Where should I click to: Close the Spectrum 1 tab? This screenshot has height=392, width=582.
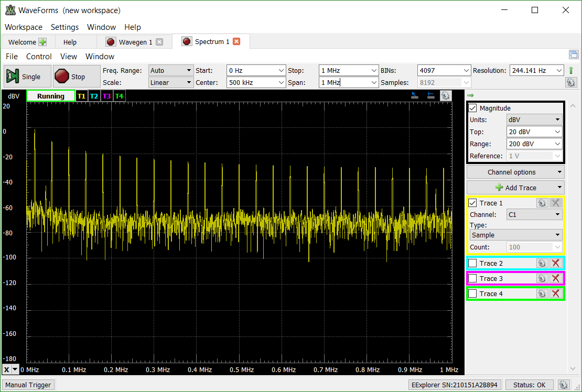point(236,41)
